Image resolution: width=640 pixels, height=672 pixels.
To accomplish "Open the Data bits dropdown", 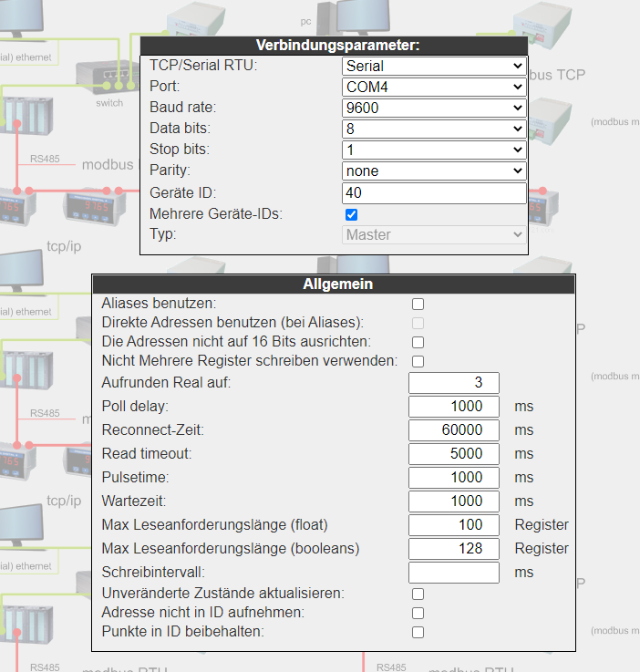I will click(x=434, y=129).
